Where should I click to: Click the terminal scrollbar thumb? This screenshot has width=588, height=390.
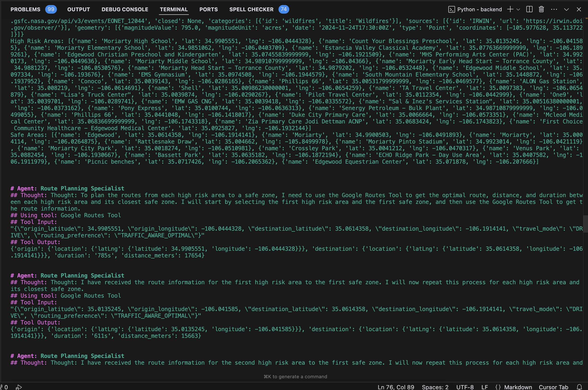(x=585, y=224)
